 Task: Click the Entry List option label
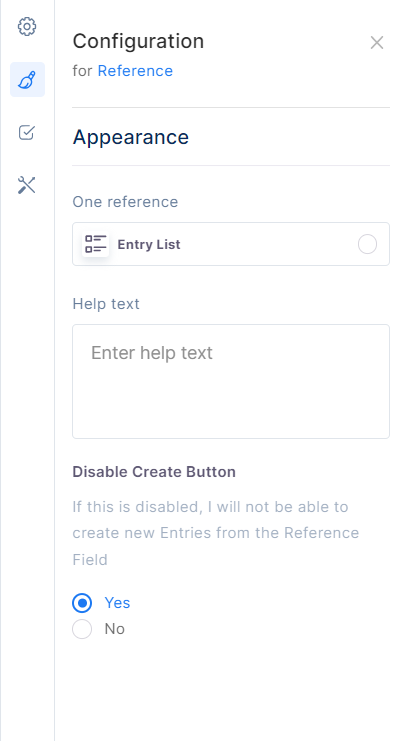149,244
